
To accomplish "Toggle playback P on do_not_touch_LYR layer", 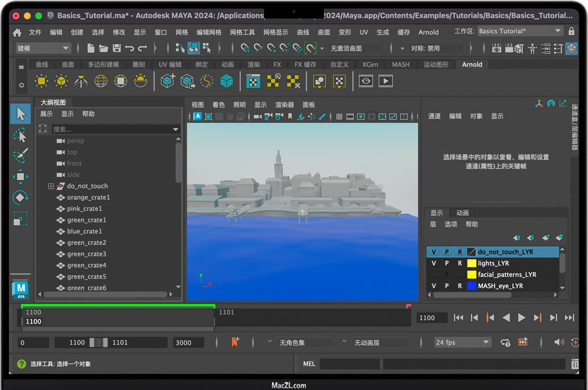I will point(447,252).
